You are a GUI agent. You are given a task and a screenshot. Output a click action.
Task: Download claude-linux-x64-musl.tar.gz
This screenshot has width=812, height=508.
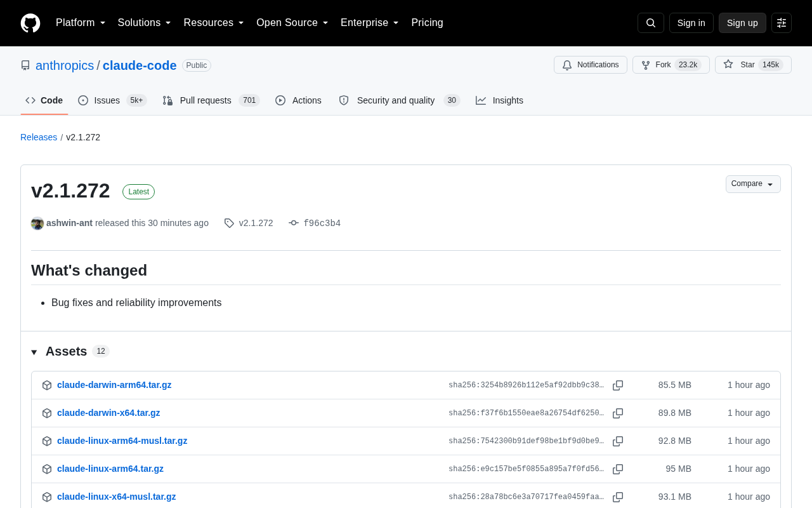pos(117,497)
